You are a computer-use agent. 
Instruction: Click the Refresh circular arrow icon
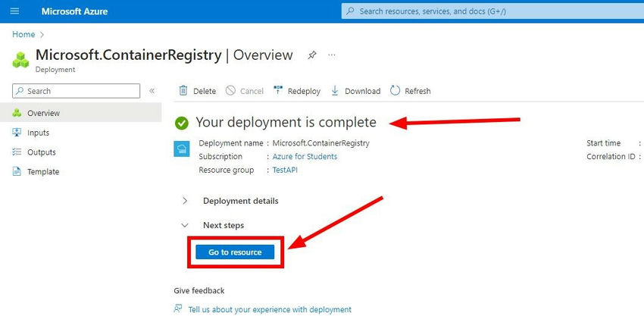395,91
